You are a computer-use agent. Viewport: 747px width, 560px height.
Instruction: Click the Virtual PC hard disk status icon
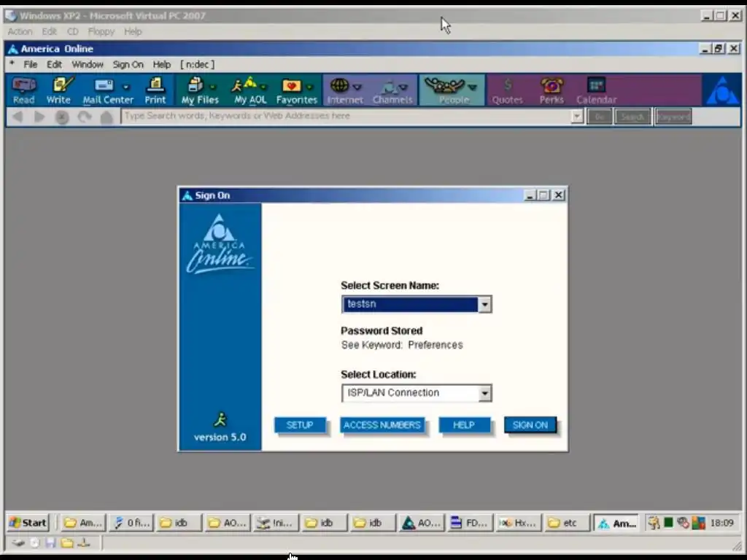(18, 542)
